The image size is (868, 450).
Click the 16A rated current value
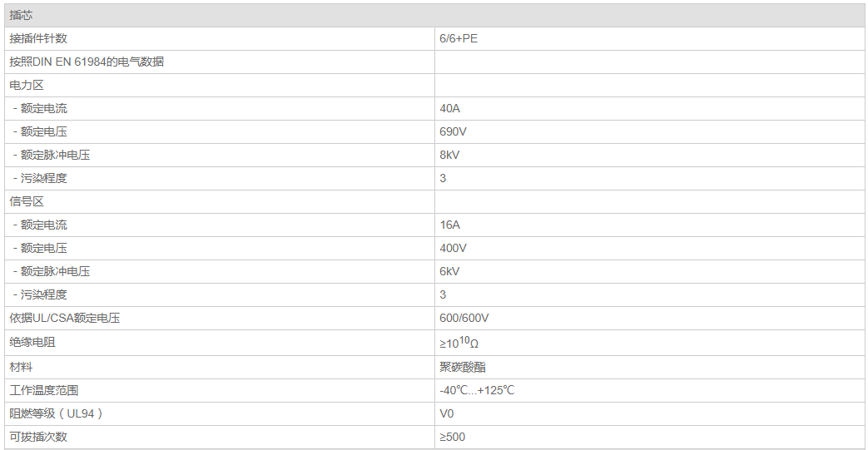449,225
